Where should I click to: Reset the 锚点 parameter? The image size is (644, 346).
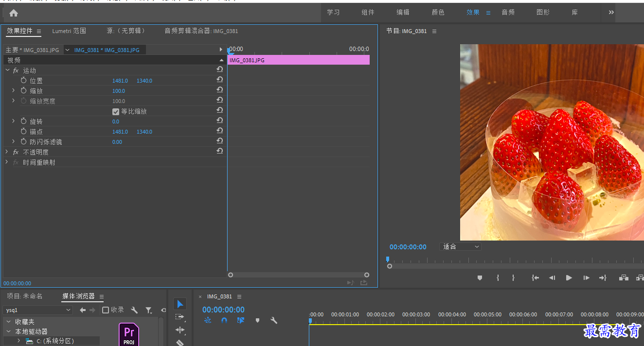coord(220,131)
